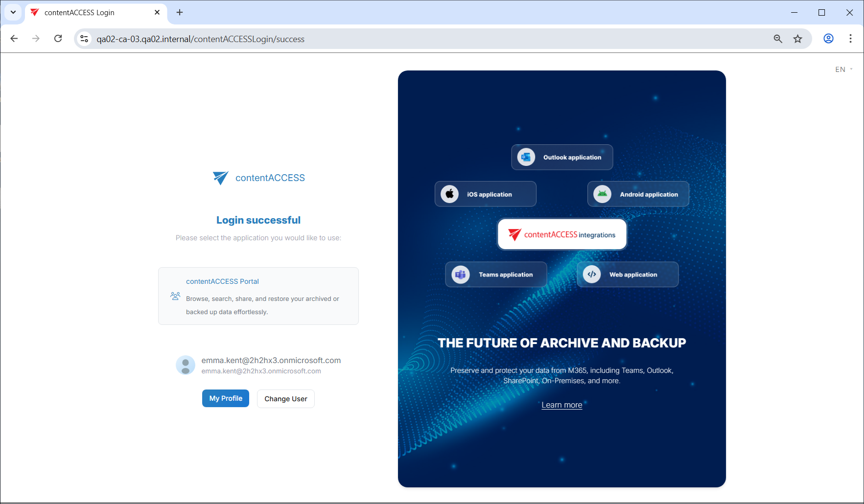Follow the Learn more link
This screenshot has width=864, height=504.
pyautogui.click(x=561, y=405)
